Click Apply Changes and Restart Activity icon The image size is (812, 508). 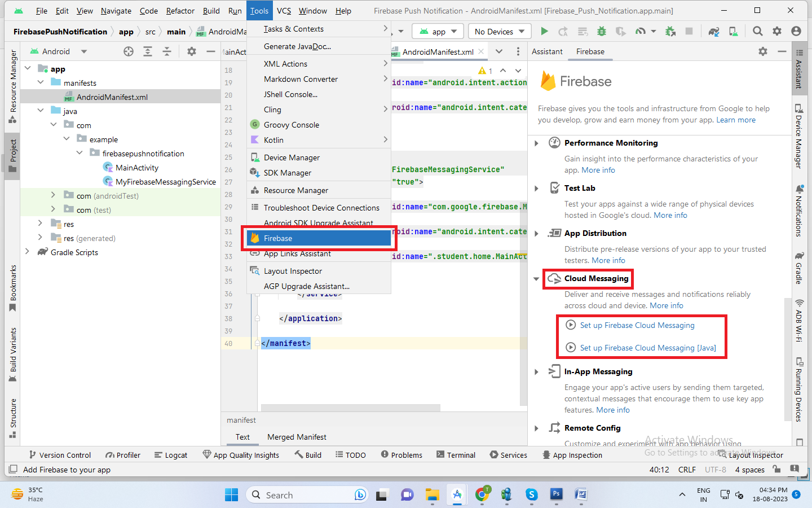click(563, 32)
